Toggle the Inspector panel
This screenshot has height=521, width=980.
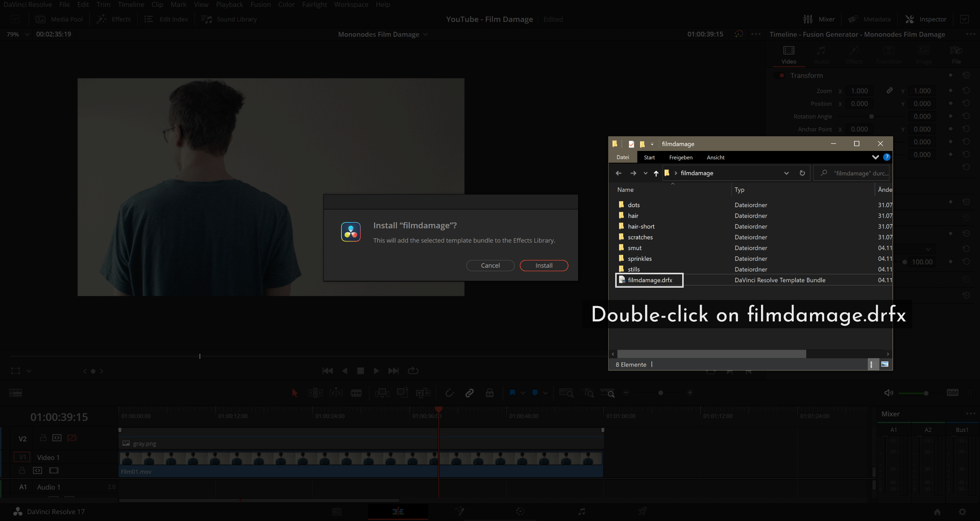coord(926,19)
